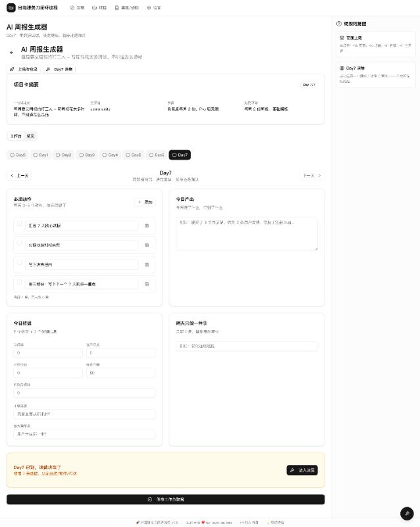Open the 模板 nav item
This screenshot has width=420, height=527.
click(x=126, y=8)
